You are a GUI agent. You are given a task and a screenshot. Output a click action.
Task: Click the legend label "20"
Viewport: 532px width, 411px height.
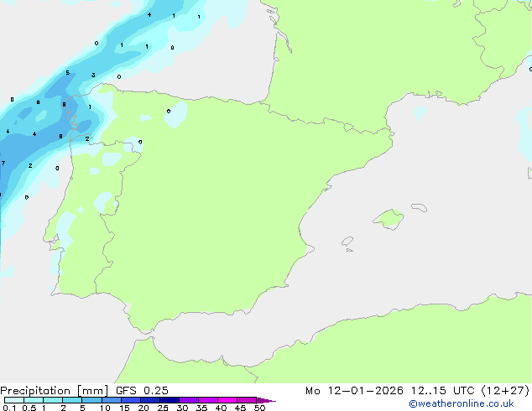143,408
